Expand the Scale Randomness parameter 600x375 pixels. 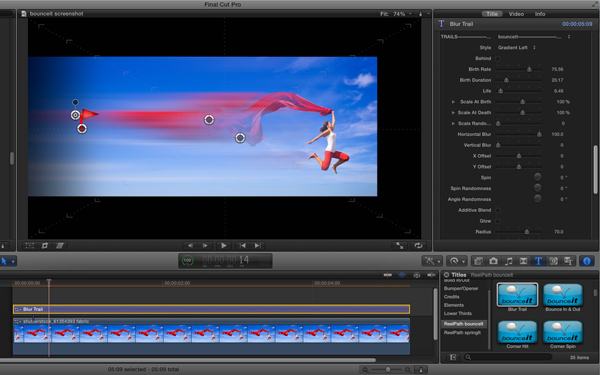453,123
